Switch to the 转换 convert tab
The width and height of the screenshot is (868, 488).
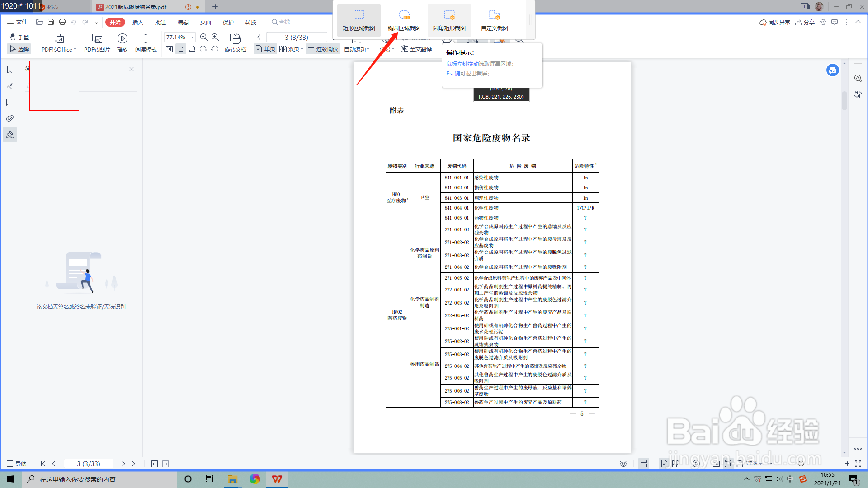(250, 22)
